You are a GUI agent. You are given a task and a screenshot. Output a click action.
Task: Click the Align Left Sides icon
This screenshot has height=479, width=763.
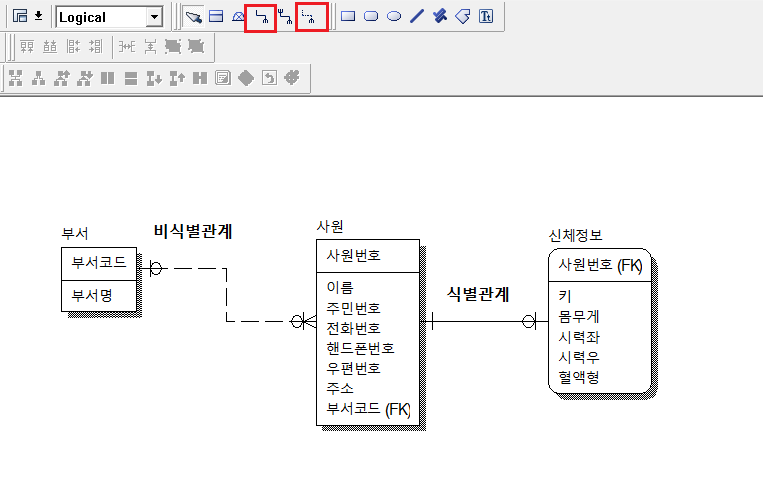point(73,47)
